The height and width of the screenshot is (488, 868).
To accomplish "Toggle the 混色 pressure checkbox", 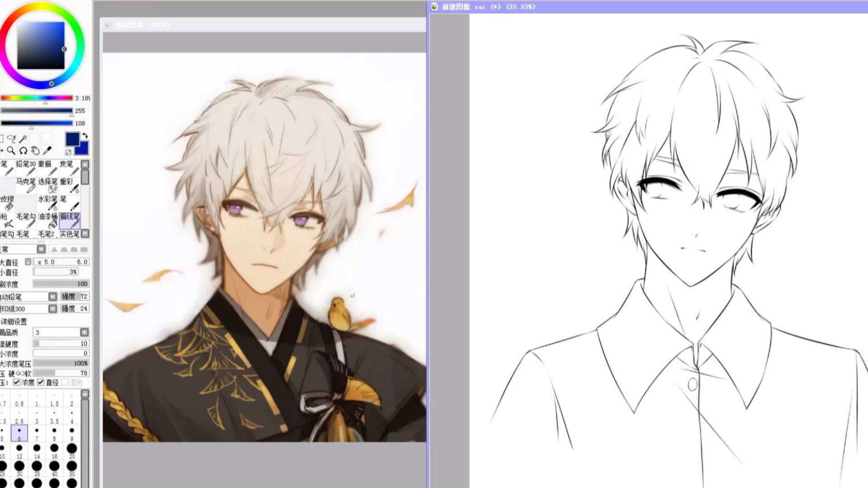I will click(x=65, y=382).
